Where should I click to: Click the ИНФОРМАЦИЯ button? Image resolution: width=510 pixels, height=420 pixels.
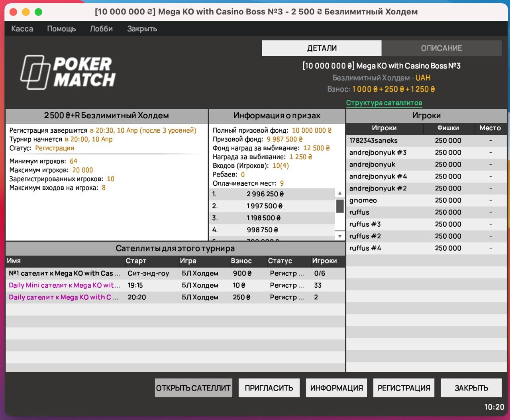[x=337, y=388]
